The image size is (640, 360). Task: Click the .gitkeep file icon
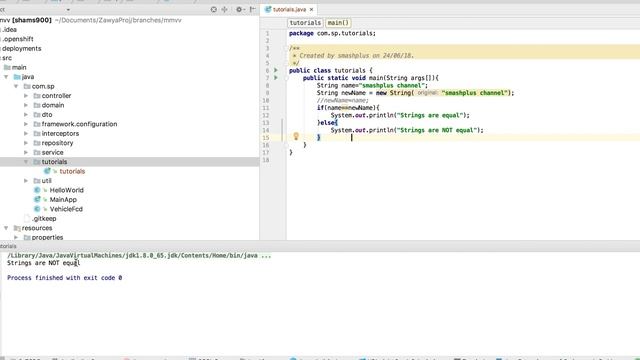click(27, 218)
